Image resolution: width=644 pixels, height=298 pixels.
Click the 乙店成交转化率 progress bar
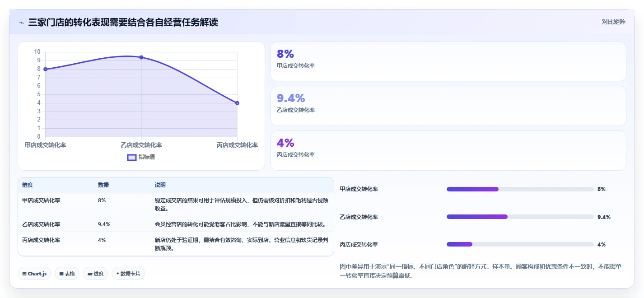[x=520, y=217]
